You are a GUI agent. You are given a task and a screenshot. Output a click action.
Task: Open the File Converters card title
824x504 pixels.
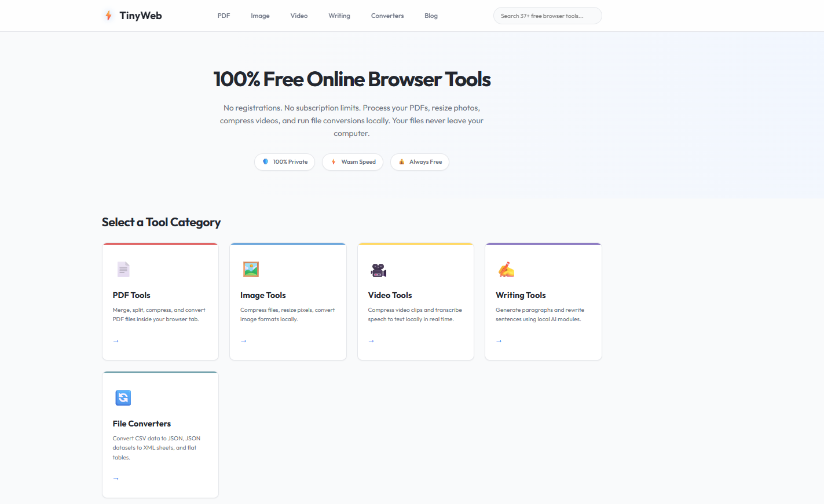tap(142, 424)
